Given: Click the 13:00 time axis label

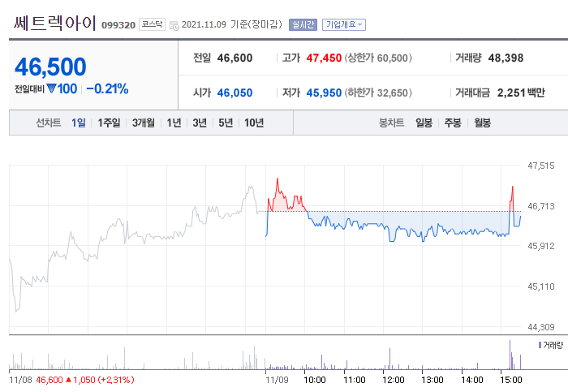Looking at the screenshot, I should 432,380.
